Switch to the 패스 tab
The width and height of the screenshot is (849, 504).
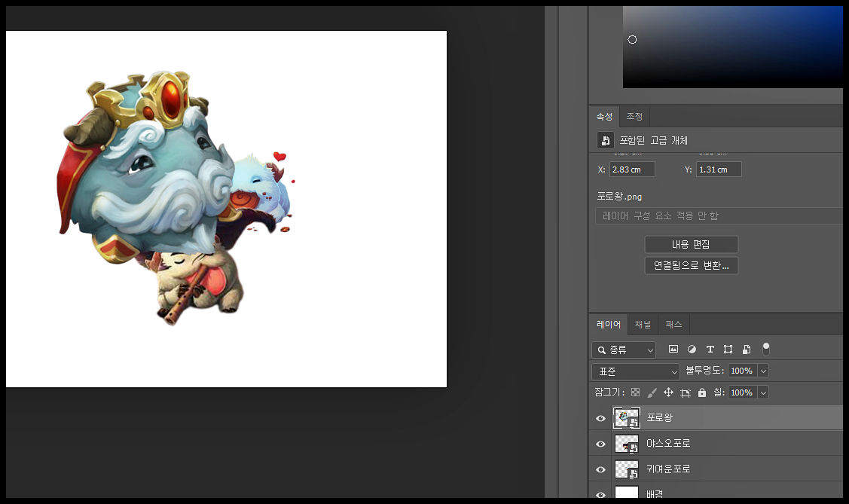[x=673, y=324]
